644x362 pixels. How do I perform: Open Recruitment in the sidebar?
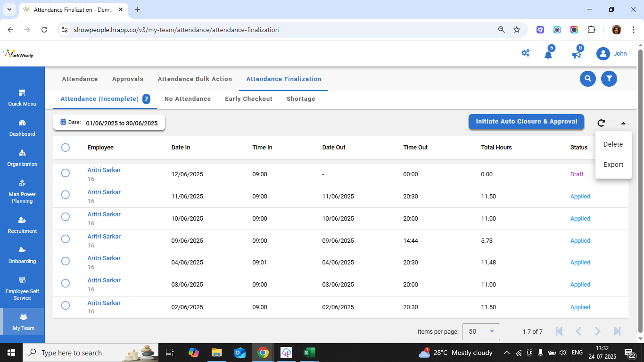22,225
